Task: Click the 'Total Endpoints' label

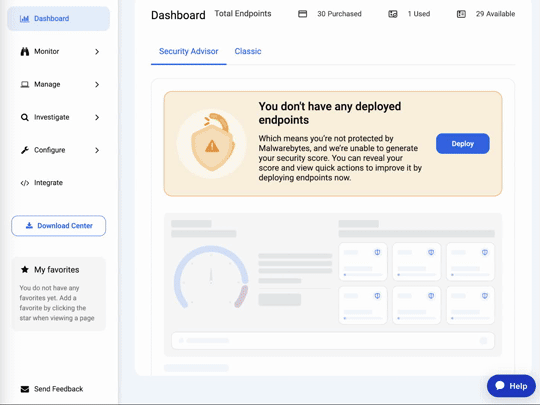Action: tap(243, 13)
